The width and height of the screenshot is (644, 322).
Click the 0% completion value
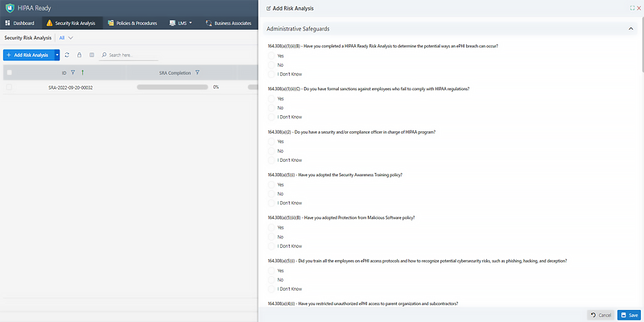(x=216, y=87)
